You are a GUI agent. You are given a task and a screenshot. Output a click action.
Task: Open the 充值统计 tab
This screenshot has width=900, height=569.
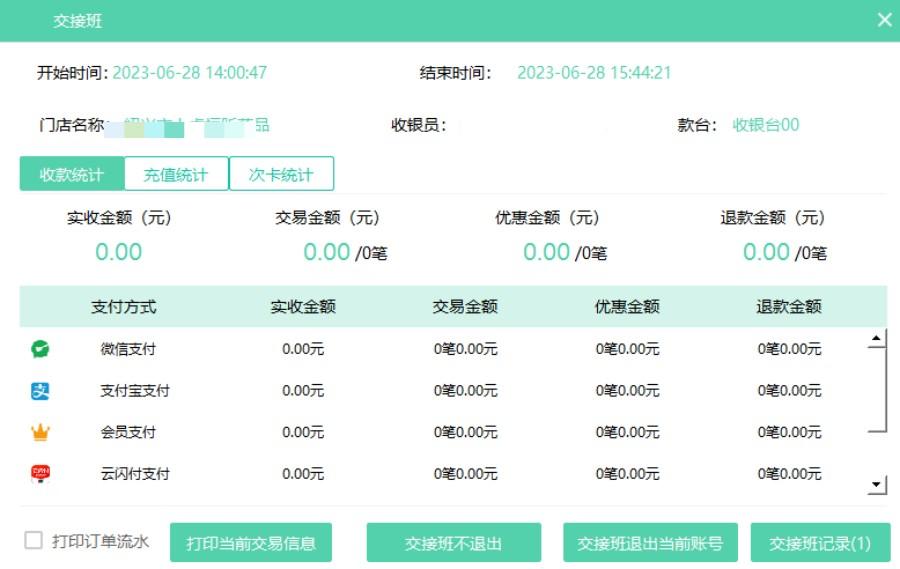176,174
